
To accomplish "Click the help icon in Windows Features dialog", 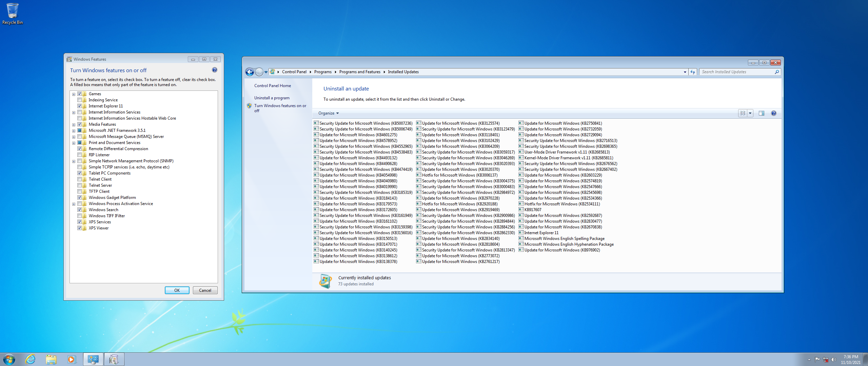I will tap(215, 70).
